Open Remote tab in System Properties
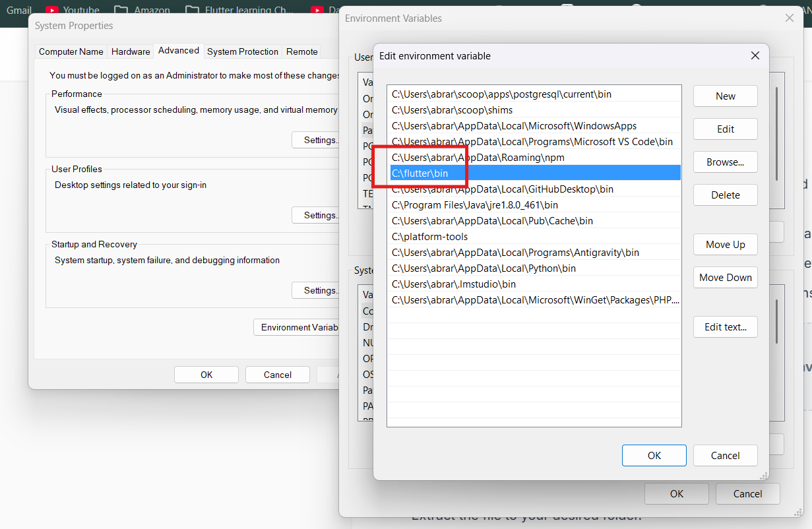The width and height of the screenshot is (812, 529). (x=302, y=51)
